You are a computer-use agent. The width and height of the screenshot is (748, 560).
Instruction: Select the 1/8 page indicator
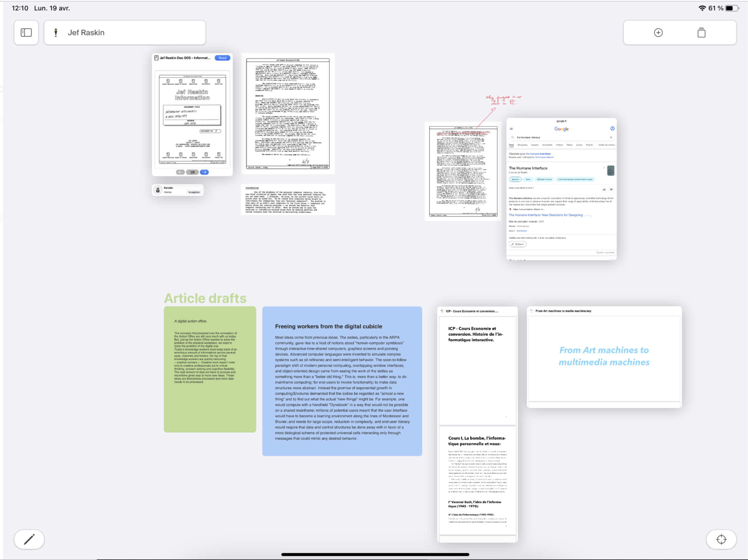click(192, 172)
